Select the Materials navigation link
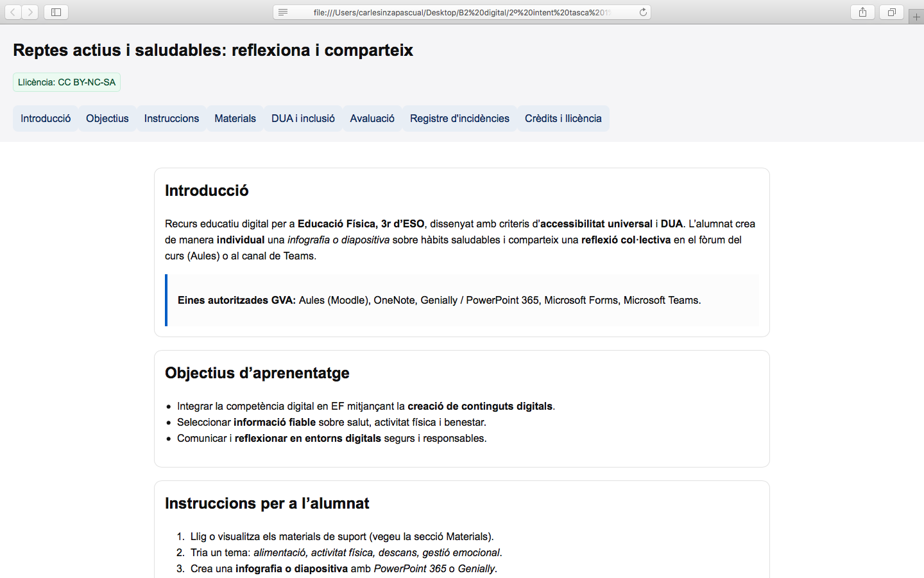This screenshot has height=578, width=924. [235, 118]
